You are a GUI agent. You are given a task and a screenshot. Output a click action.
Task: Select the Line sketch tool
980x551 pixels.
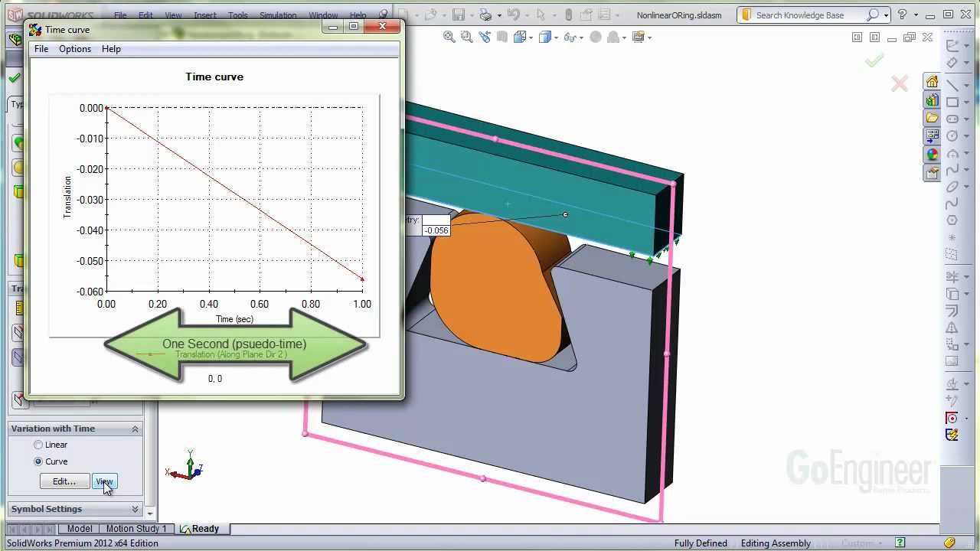[x=952, y=85]
